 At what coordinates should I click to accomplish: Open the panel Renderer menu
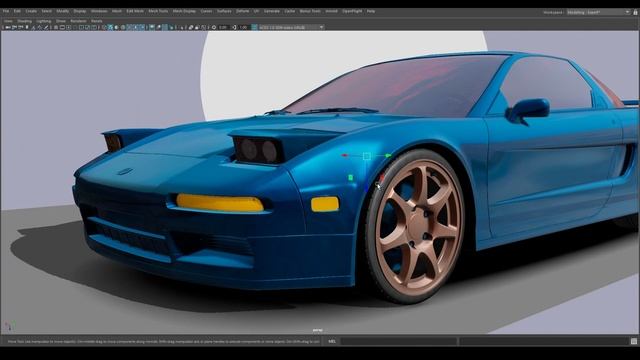click(78, 21)
